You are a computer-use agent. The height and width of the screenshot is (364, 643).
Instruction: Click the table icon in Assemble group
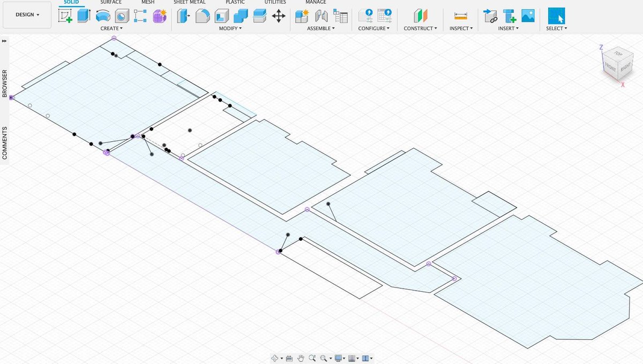[340, 16]
